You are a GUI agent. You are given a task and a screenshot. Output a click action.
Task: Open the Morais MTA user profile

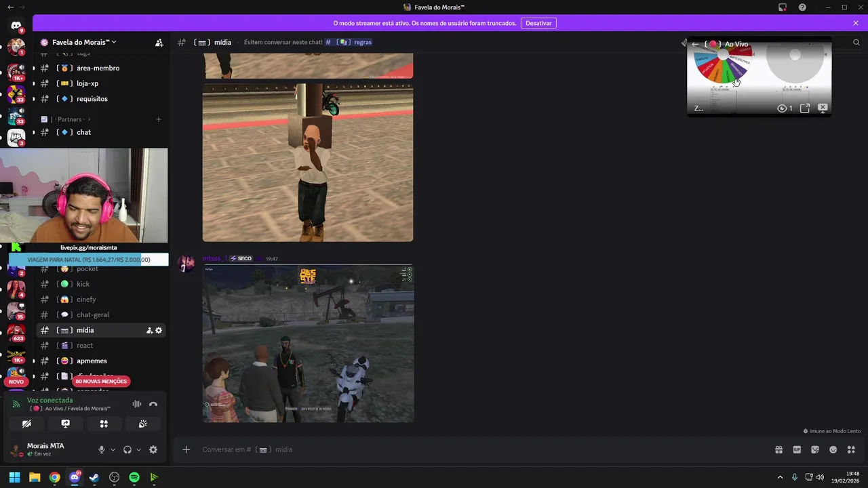tap(47, 449)
